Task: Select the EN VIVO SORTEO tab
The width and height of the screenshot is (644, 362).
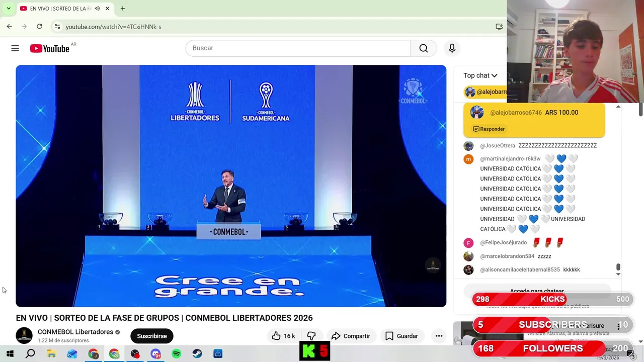Action: pyautogui.click(x=64, y=9)
